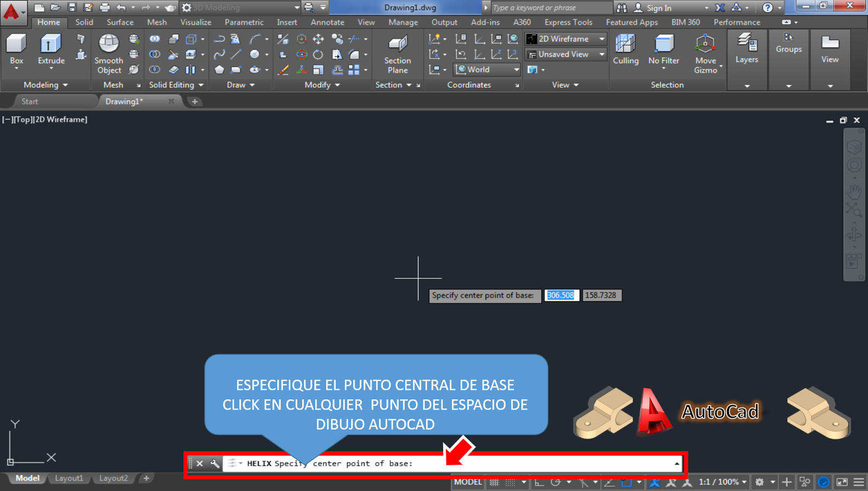Viewport: 868px width, 491px height.
Task: Switch to the Solid ribbon tab
Action: (84, 22)
